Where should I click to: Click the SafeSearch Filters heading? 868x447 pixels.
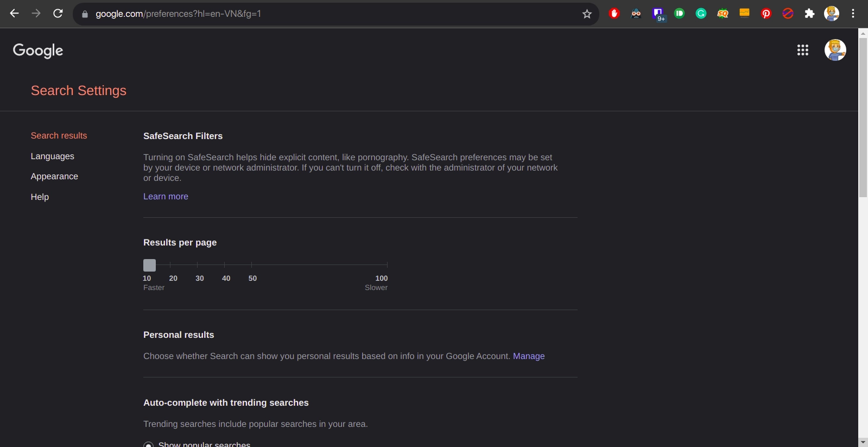183,136
